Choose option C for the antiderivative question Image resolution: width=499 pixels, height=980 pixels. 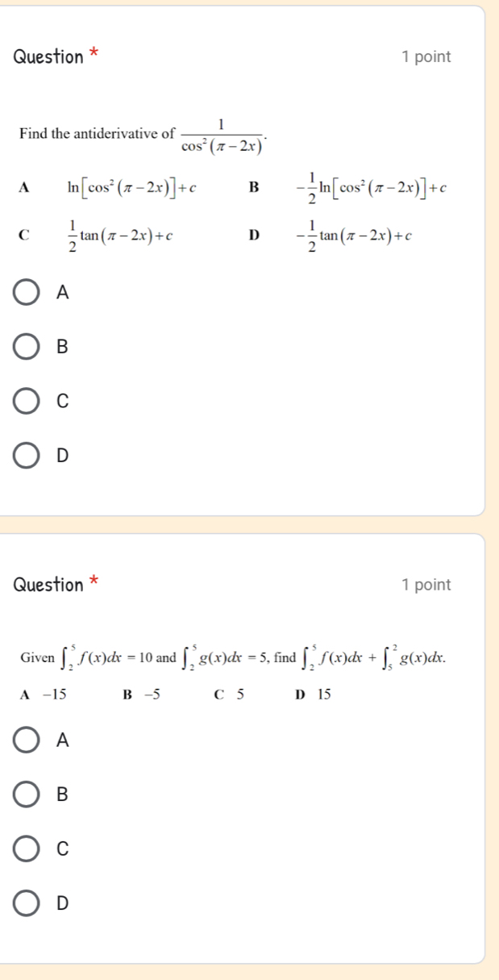tap(28, 400)
